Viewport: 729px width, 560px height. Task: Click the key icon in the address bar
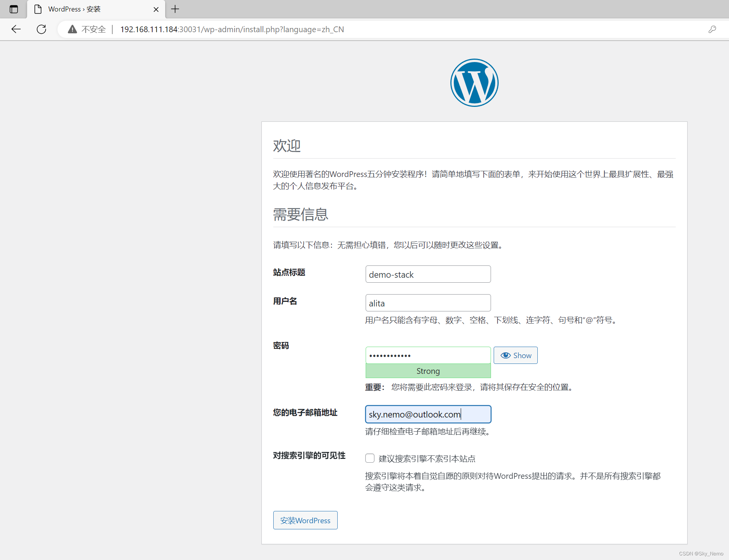coord(712,29)
